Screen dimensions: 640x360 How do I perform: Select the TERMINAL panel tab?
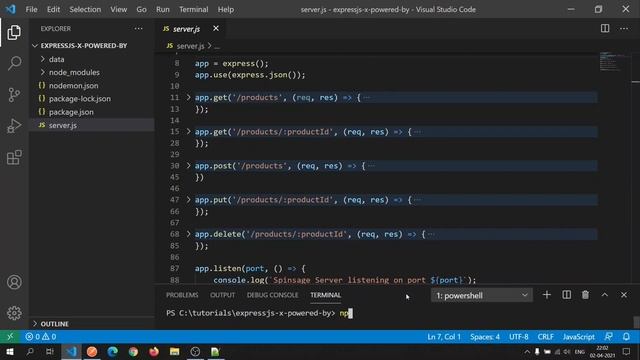click(x=325, y=295)
